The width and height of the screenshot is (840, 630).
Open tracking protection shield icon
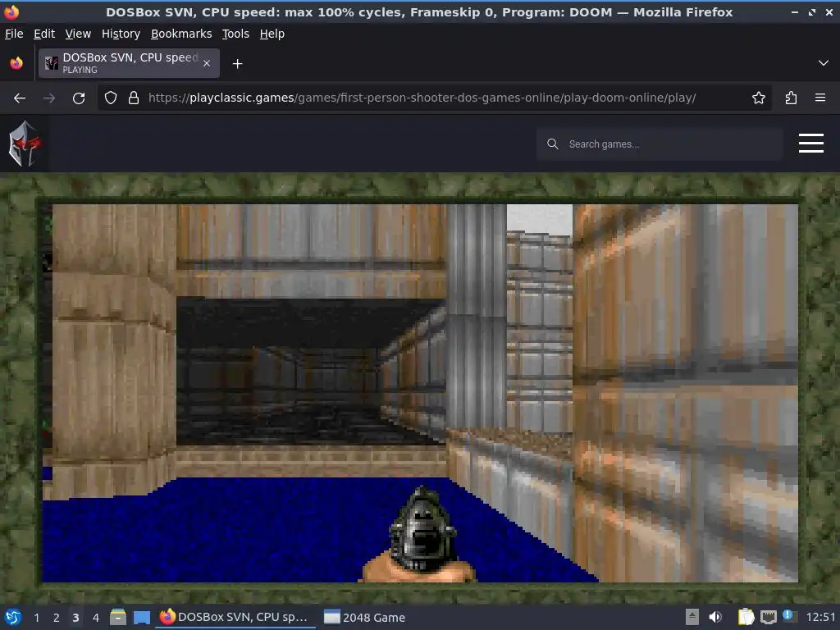click(x=111, y=98)
